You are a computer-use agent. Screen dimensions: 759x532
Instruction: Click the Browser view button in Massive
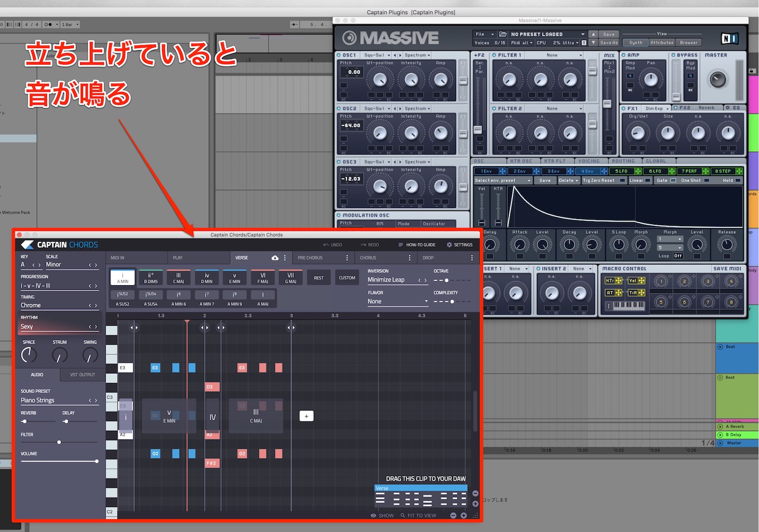coord(688,43)
